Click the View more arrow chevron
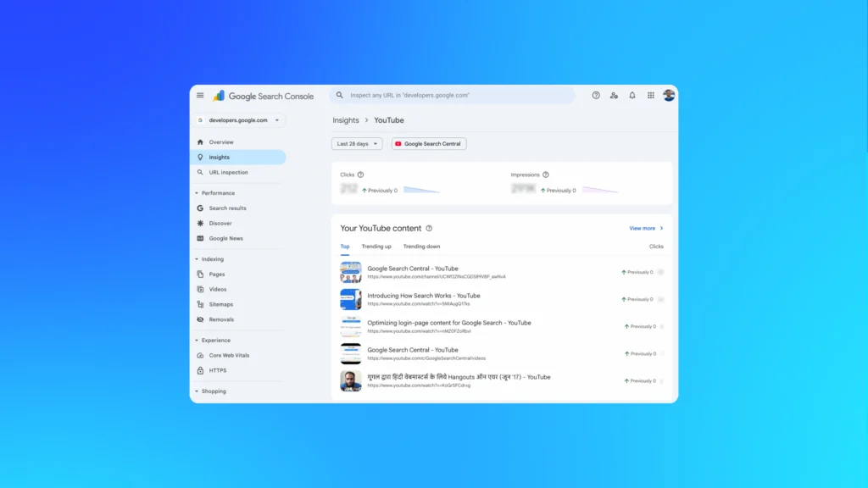 pos(661,228)
